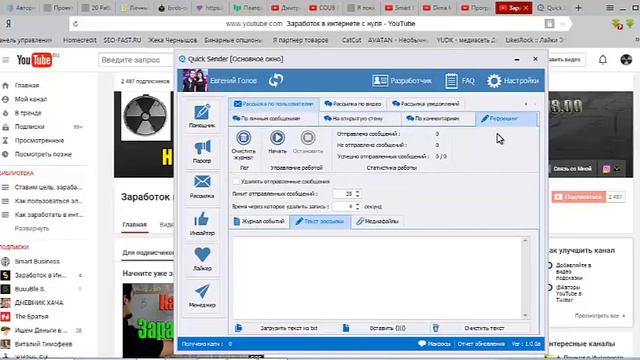Image resolution: width=640 pixels, height=360 pixels.
Task: Open the Помощник module in Quick Sender
Action: click(x=202, y=116)
